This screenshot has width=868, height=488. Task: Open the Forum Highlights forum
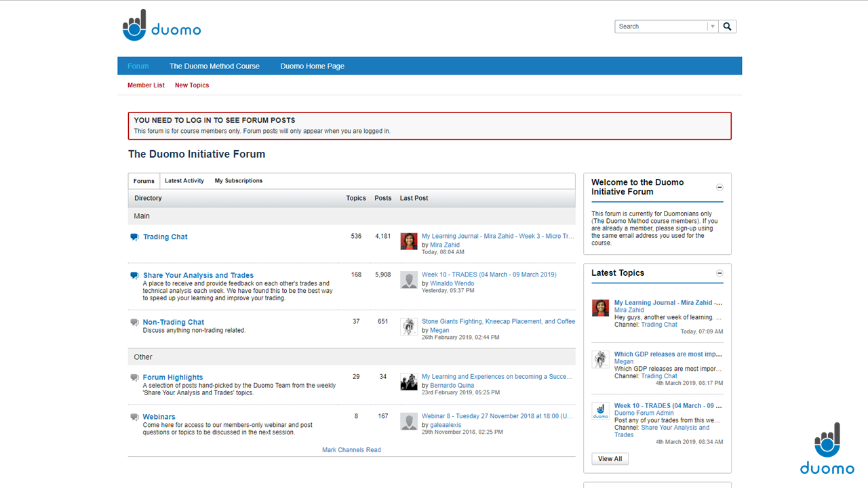pos(173,378)
